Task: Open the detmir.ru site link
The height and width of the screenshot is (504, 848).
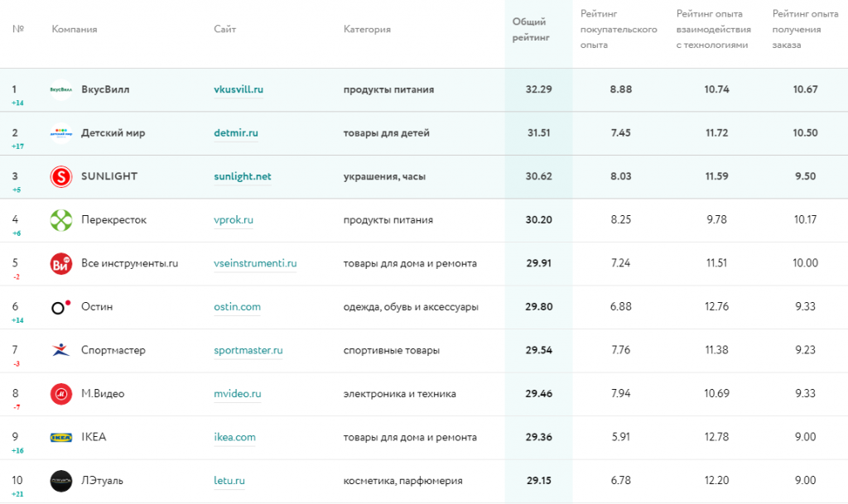Action: click(236, 133)
